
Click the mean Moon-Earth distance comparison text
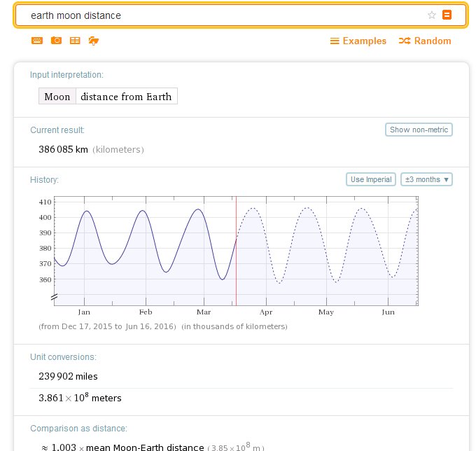(145, 447)
